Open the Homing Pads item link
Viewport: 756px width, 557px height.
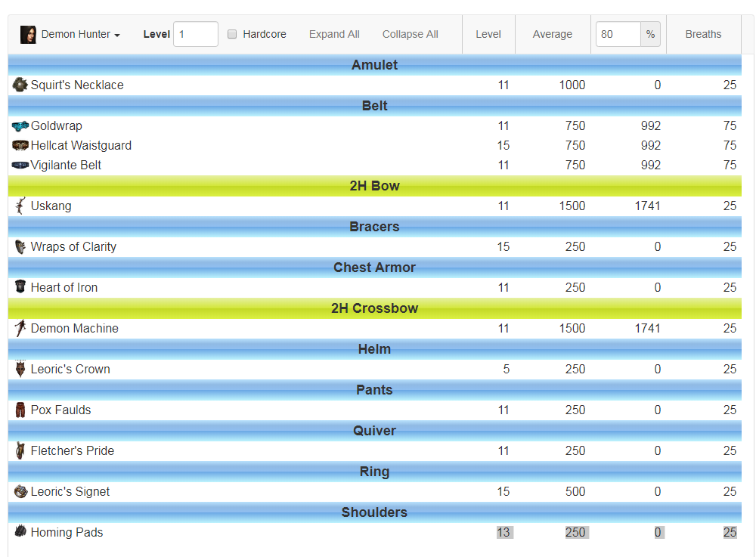pyautogui.click(x=67, y=532)
